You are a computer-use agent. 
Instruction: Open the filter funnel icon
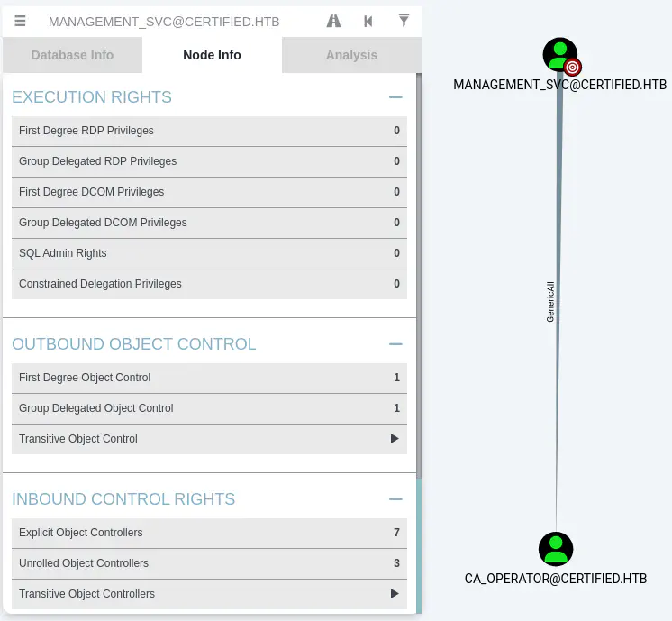point(404,21)
